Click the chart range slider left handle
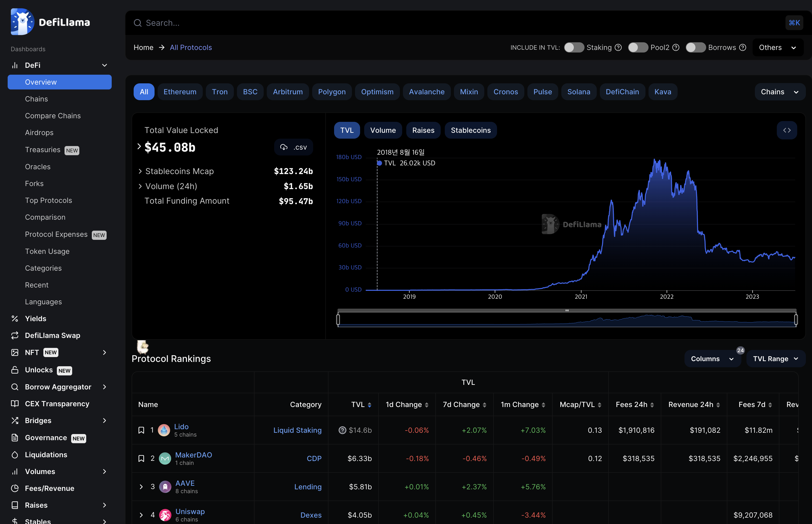Viewport: 812px width, 524px height. click(x=338, y=319)
